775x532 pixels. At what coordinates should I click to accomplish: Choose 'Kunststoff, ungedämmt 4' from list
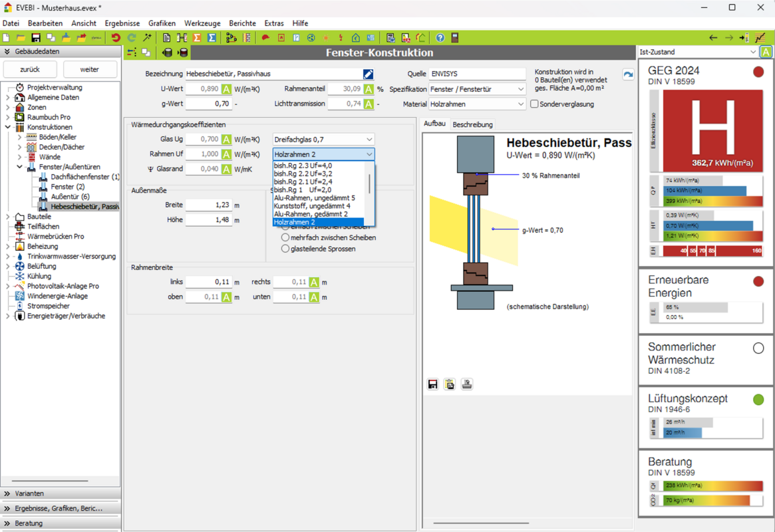click(x=312, y=206)
